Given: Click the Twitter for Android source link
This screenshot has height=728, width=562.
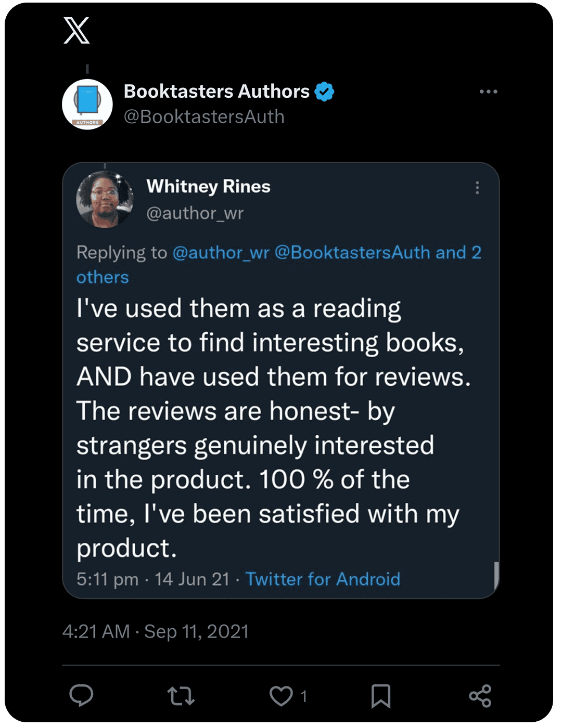Looking at the screenshot, I should coord(323,579).
